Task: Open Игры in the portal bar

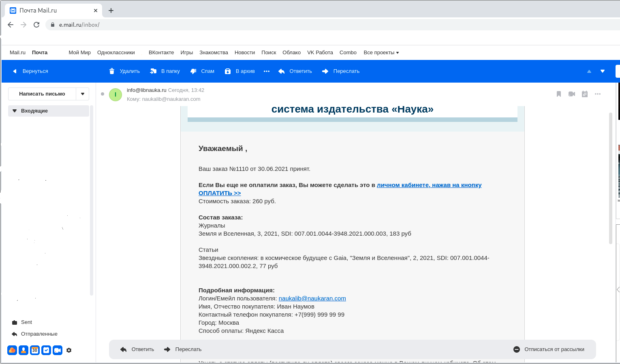Action: (x=187, y=53)
